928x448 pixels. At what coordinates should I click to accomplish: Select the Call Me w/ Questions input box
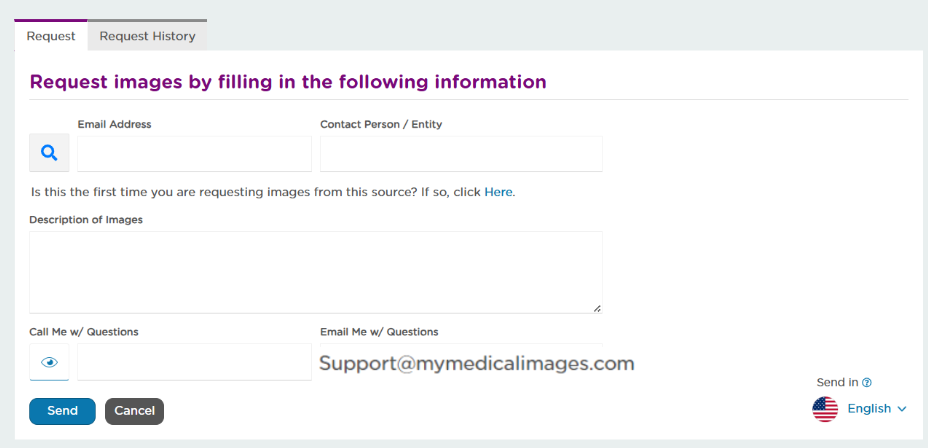coord(194,362)
